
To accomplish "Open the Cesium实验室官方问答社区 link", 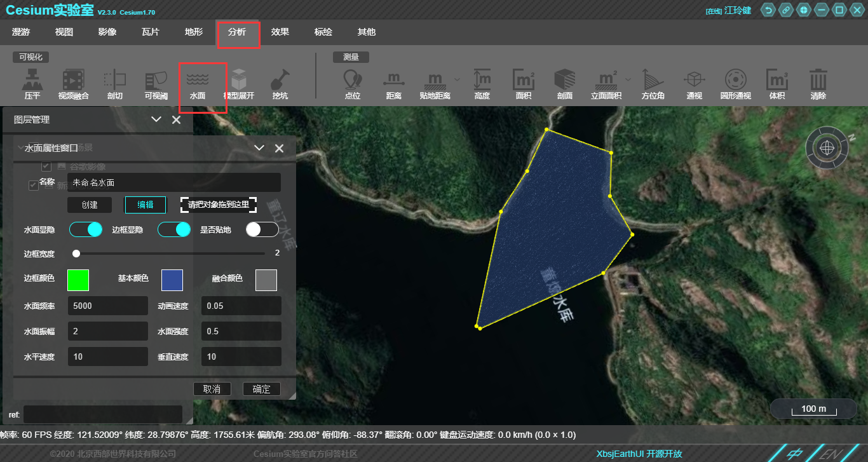I will coord(306,454).
